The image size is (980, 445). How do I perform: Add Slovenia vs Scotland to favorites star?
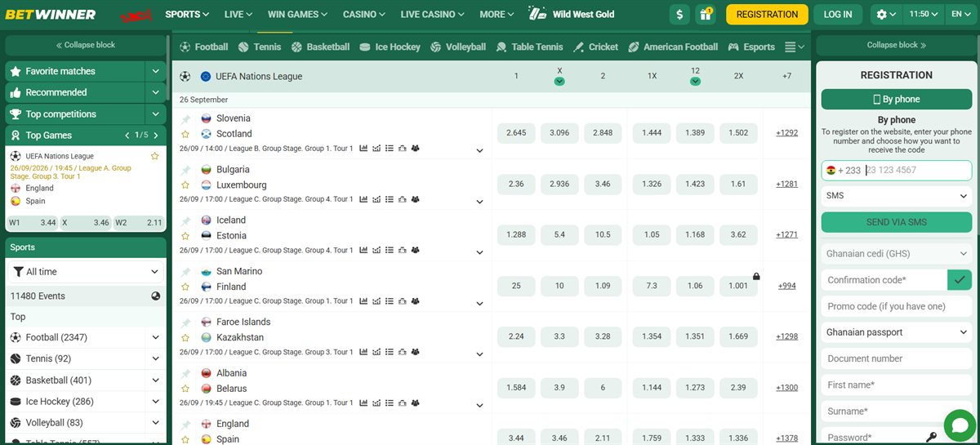click(185, 134)
